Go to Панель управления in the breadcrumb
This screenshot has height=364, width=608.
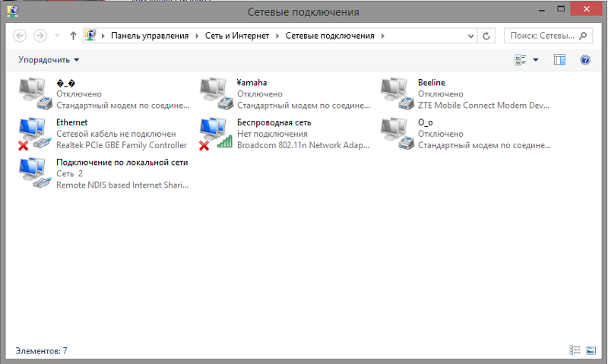(x=150, y=36)
